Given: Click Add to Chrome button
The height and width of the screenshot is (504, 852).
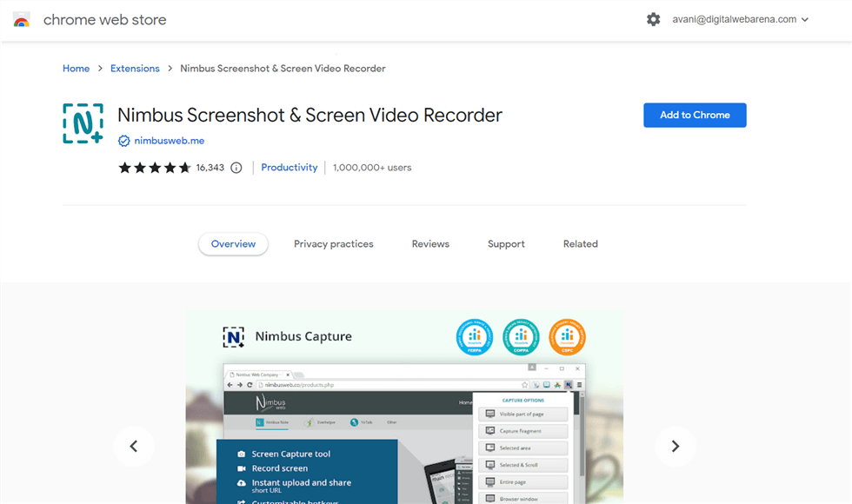Looking at the screenshot, I should pyautogui.click(x=695, y=115).
